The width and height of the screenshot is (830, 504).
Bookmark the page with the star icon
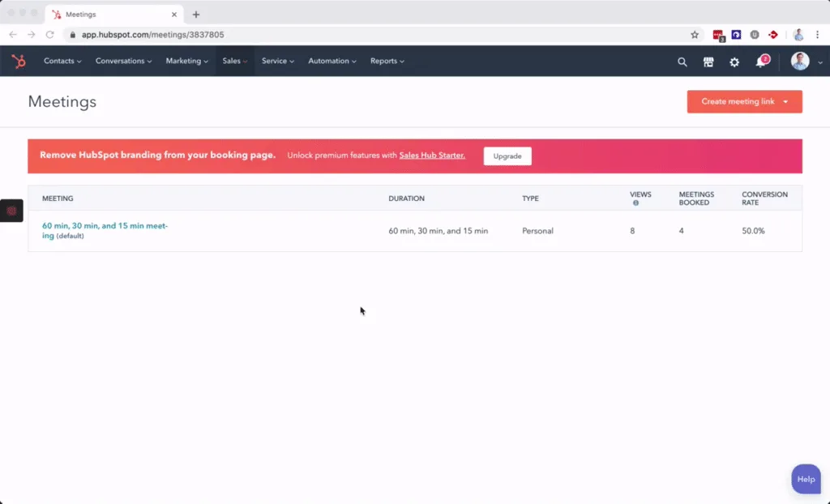pyautogui.click(x=695, y=34)
